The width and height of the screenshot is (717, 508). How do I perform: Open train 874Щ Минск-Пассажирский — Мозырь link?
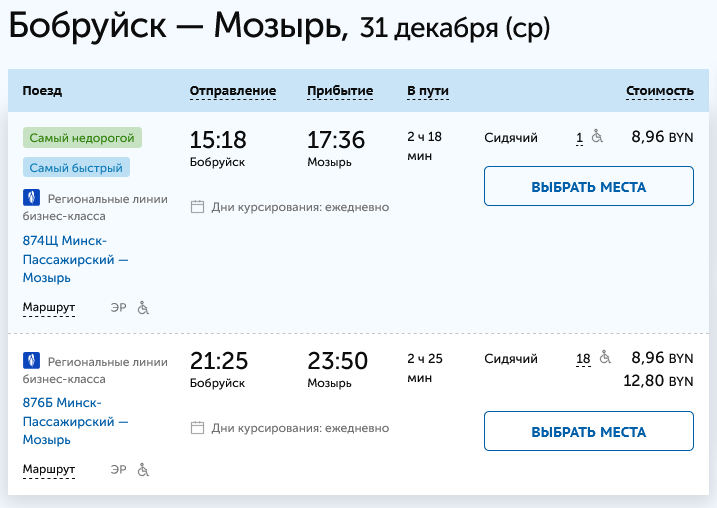[x=76, y=259]
